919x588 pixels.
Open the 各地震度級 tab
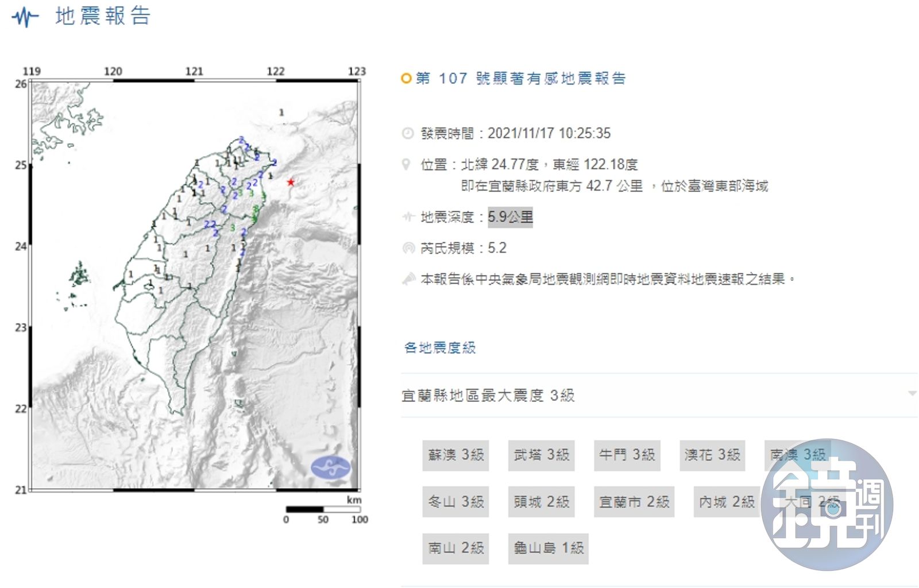pos(440,347)
